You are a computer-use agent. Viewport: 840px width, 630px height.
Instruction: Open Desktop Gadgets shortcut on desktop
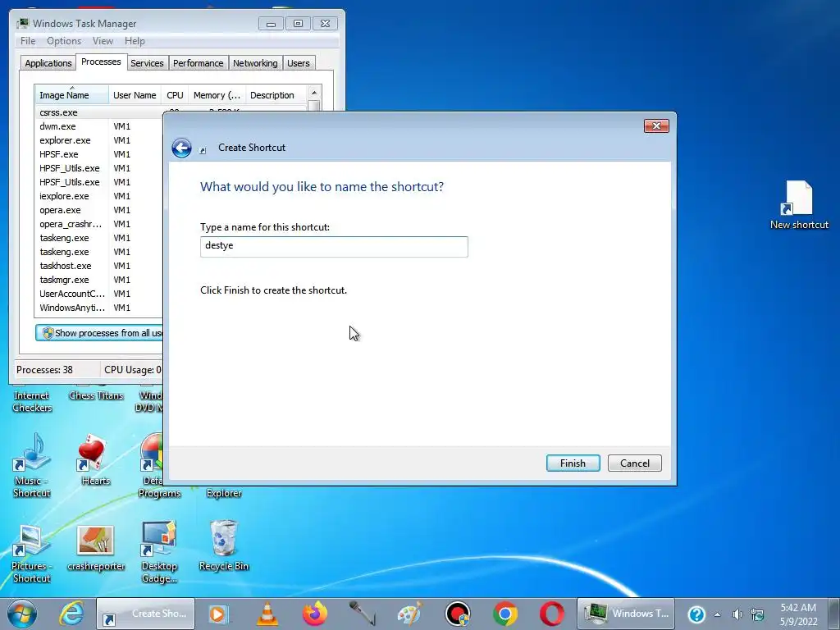(159, 552)
